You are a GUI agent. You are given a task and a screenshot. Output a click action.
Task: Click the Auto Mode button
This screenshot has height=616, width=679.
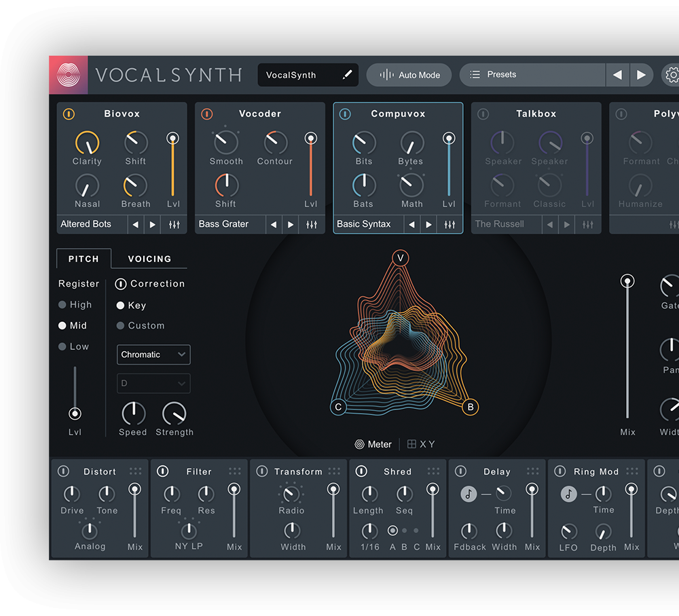(410, 75)
